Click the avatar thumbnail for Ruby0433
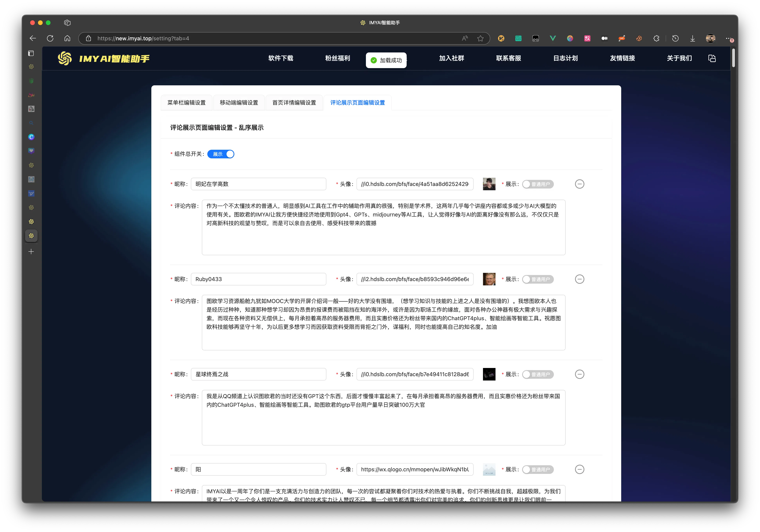Viewport: 760px width, 532px height. point(489,279)
